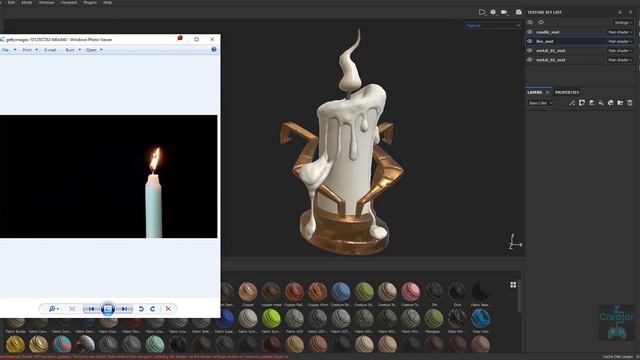
Task: Click the smart material icon in the Layers toolbar
Action: 611,103
